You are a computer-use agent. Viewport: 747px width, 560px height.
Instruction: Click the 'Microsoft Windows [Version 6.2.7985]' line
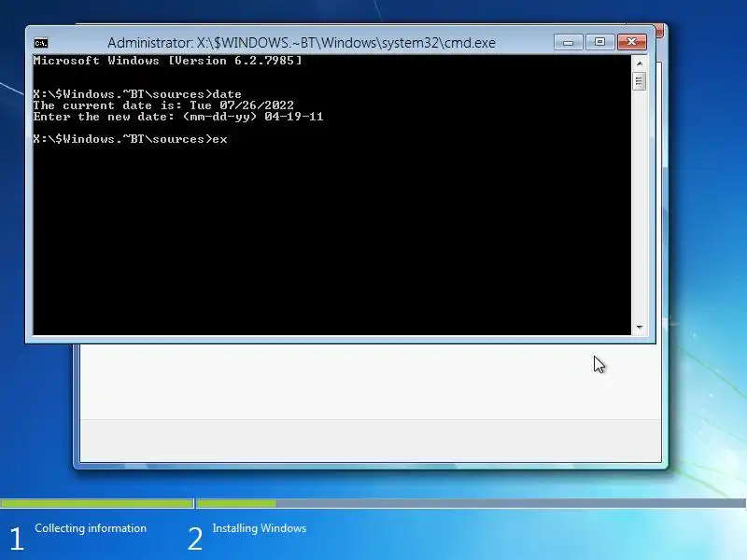[x=168, y=61]
